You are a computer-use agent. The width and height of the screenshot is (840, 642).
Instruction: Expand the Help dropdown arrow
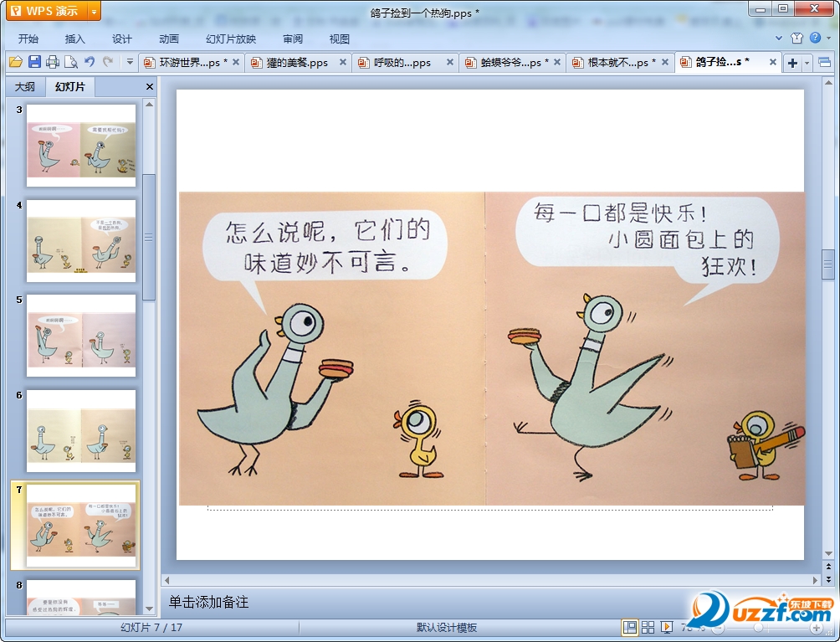pos(829,38)
